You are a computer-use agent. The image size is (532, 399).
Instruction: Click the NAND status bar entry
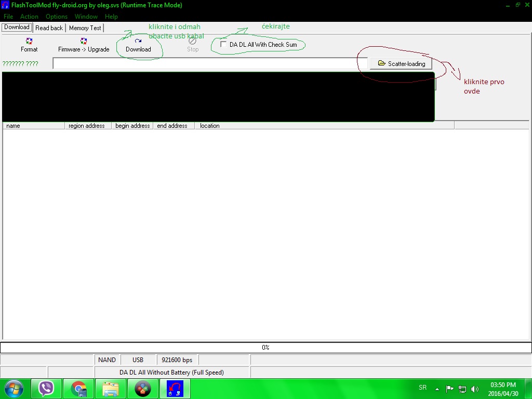click(x=107, y=360)
